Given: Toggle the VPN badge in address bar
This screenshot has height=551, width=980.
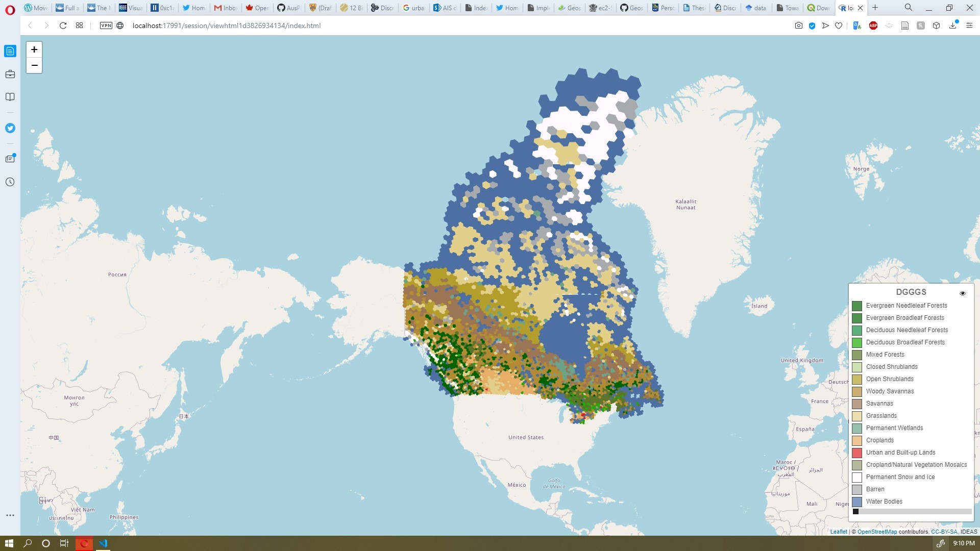Looking at the screenshot, I should 106,26.
